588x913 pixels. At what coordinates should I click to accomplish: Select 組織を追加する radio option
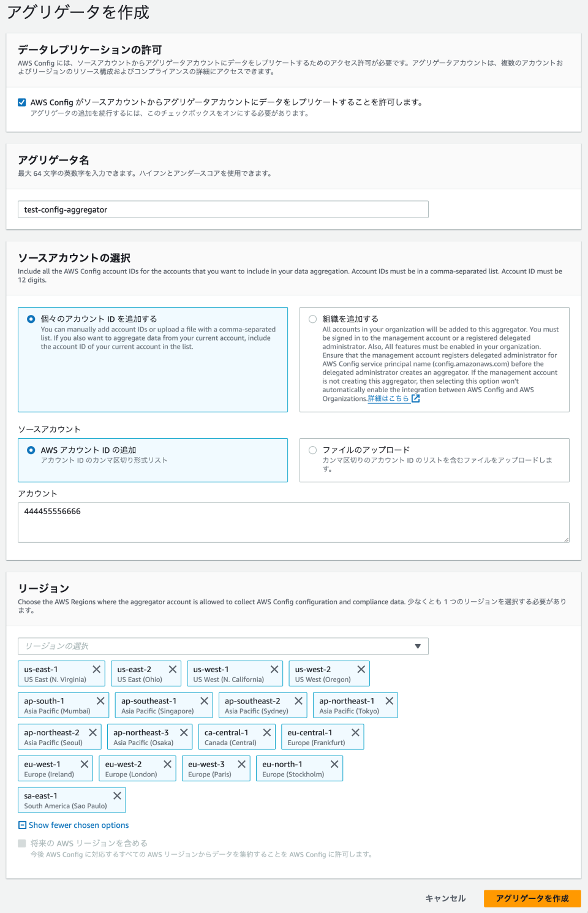[313, 319]
